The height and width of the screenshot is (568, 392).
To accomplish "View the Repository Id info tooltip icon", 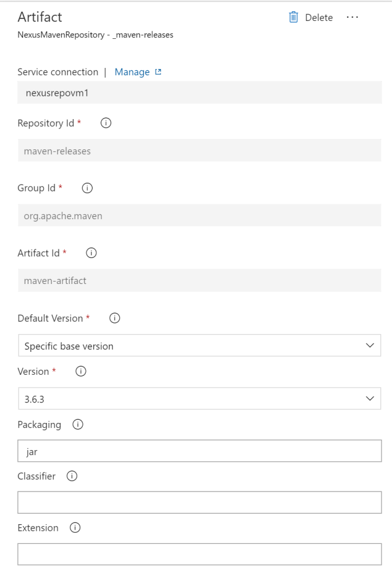I will (x=106, y=123).
